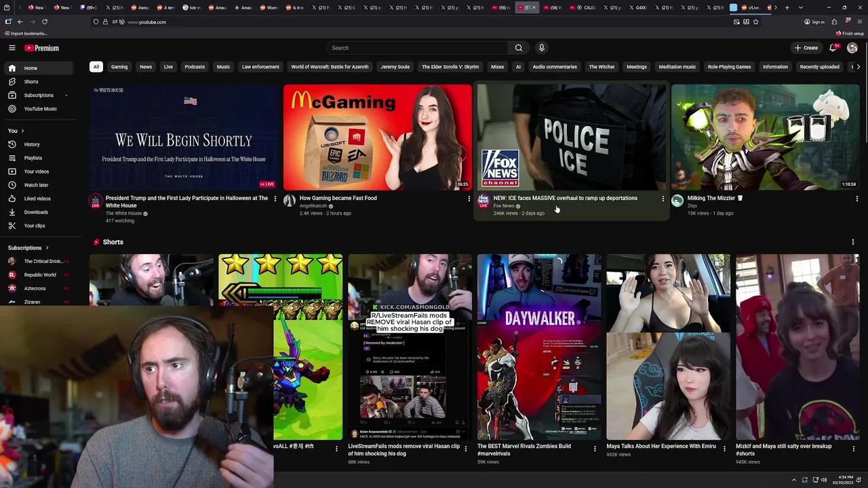Screen dimensions: 868x488
Task: Open browser tab list dropdown
Action: click(x=801, y=7)
